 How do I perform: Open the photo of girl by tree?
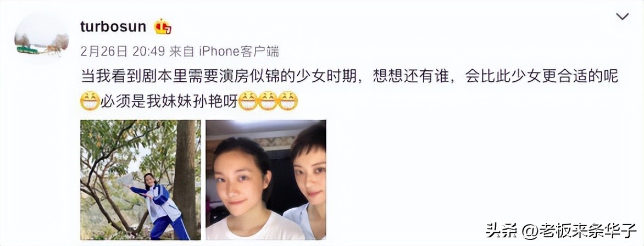click(x=141, y=180)
